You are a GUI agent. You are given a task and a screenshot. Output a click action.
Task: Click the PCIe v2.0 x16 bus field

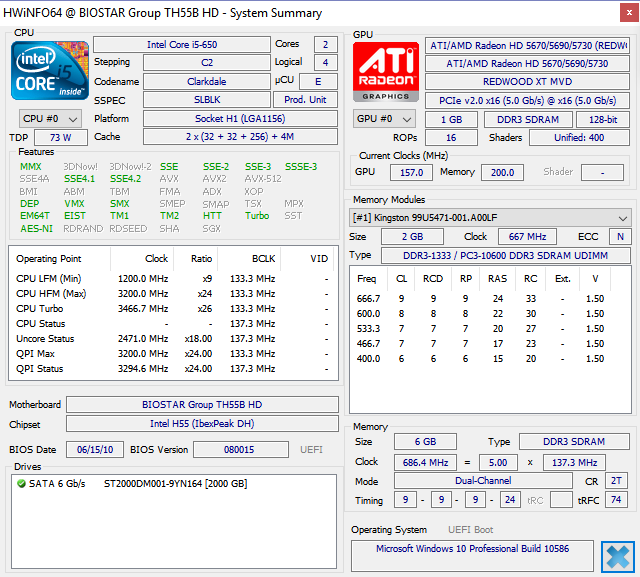pos(527,100)
